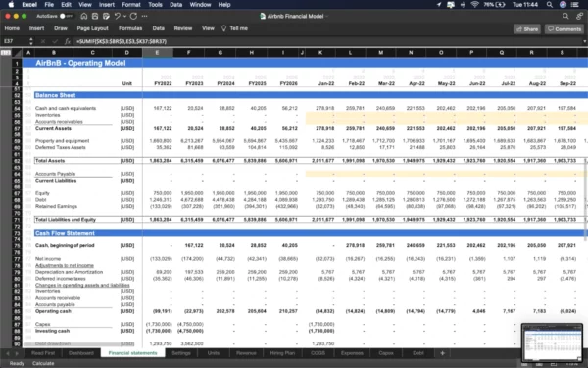This screenshot has width=588, height=368.
Task: Open the Read First sheet tab
Action: (x=43, y=353)
